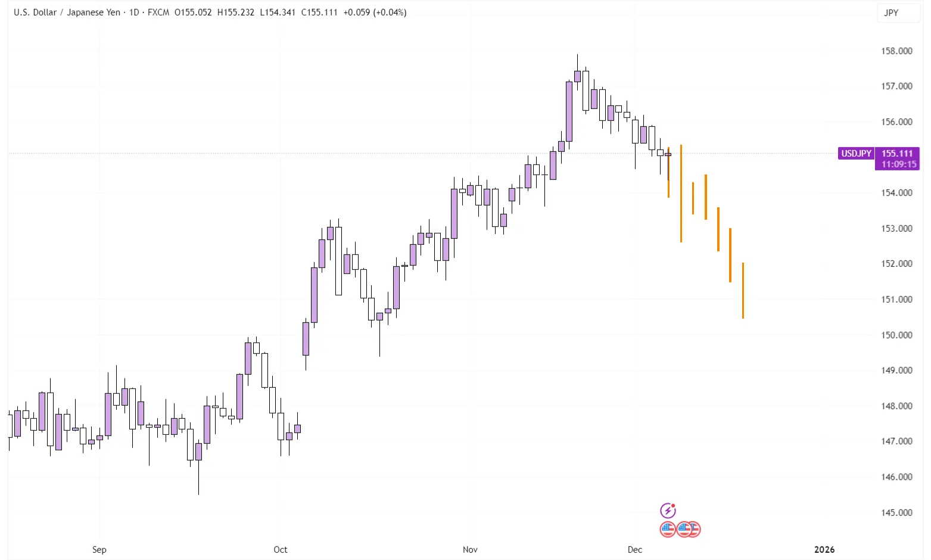931x560 pixels.
Task: Click the Sep label on time axis
Action: (99, 550)
